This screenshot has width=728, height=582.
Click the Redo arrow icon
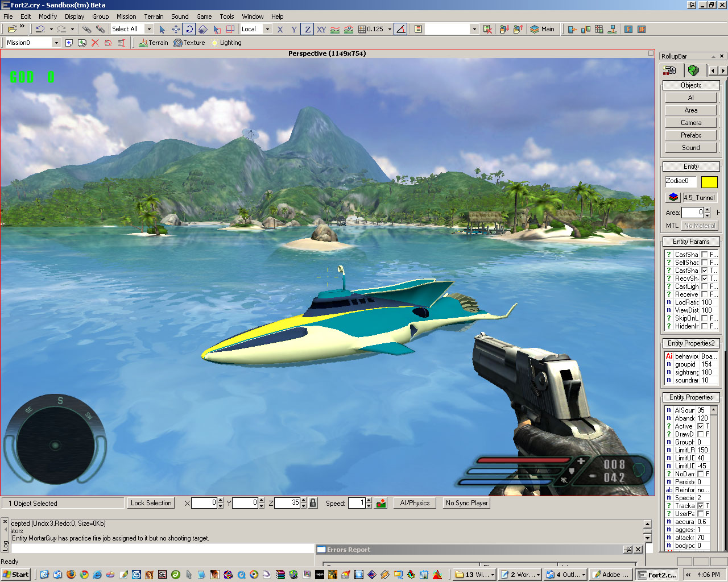[61, 29]
